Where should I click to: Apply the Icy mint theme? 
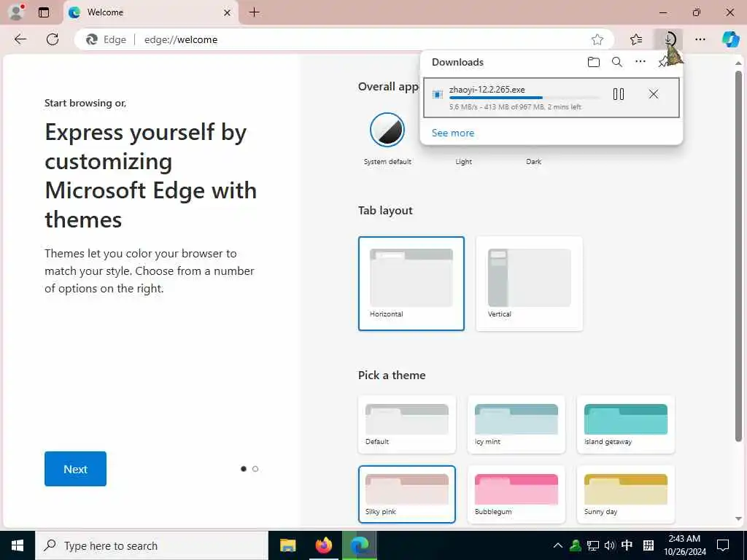point(516,424)
